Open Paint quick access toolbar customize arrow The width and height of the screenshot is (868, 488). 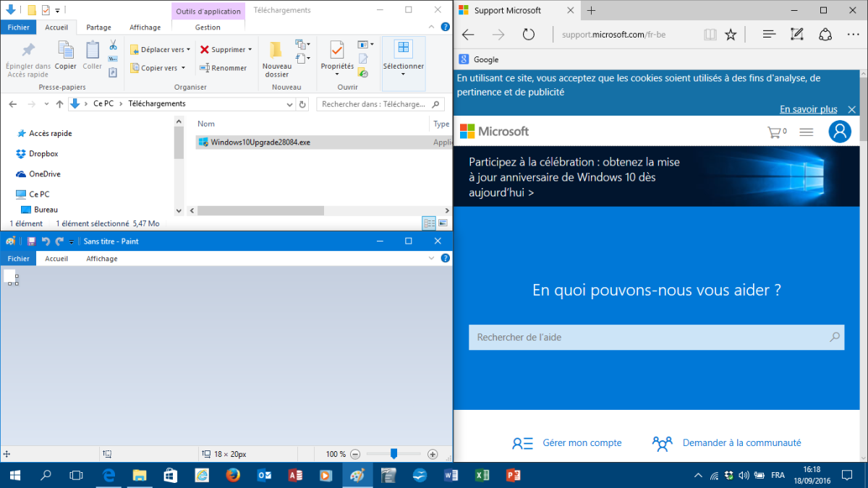coord(71,241)
